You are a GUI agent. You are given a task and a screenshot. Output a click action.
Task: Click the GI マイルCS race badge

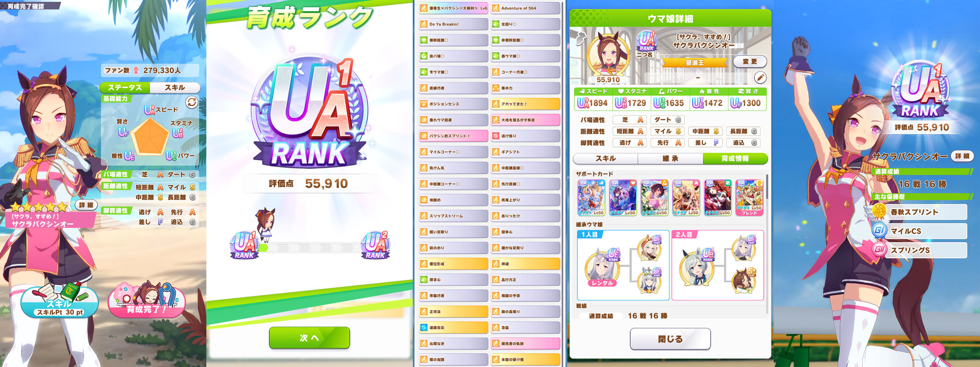[x=879, y=230]
